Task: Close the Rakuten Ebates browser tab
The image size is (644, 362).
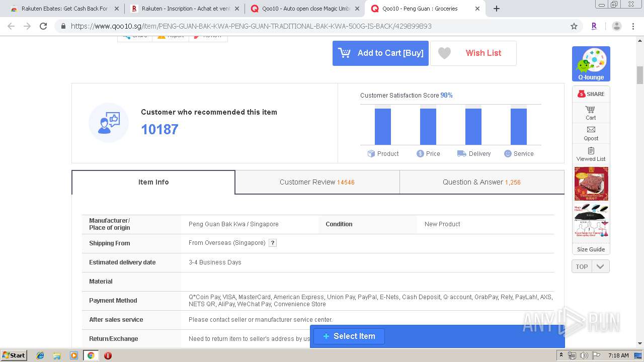Action: [x=116, y=9]
